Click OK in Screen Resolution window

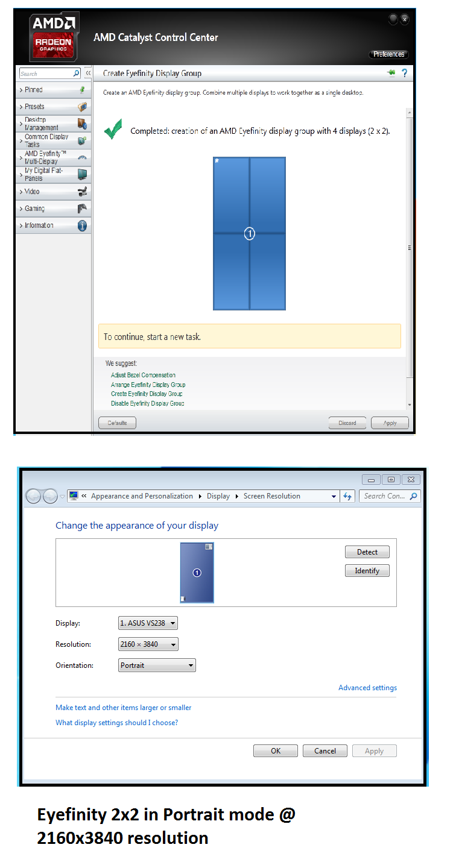pos(276,751)
